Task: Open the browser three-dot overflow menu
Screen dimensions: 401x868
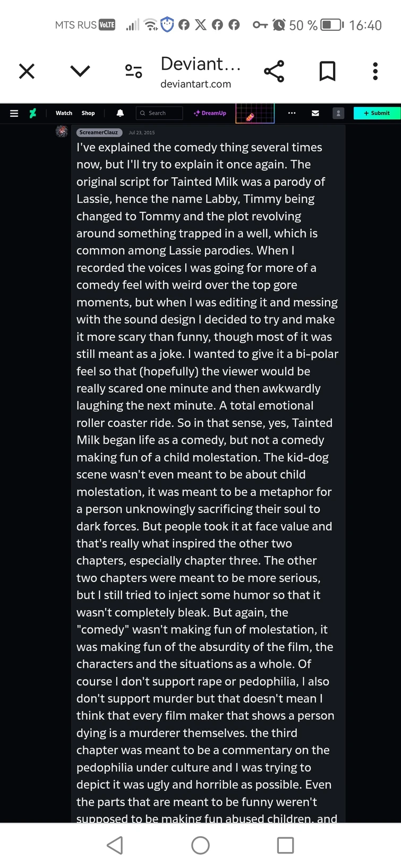Action: pyautogui.click(x=375, y=71)
